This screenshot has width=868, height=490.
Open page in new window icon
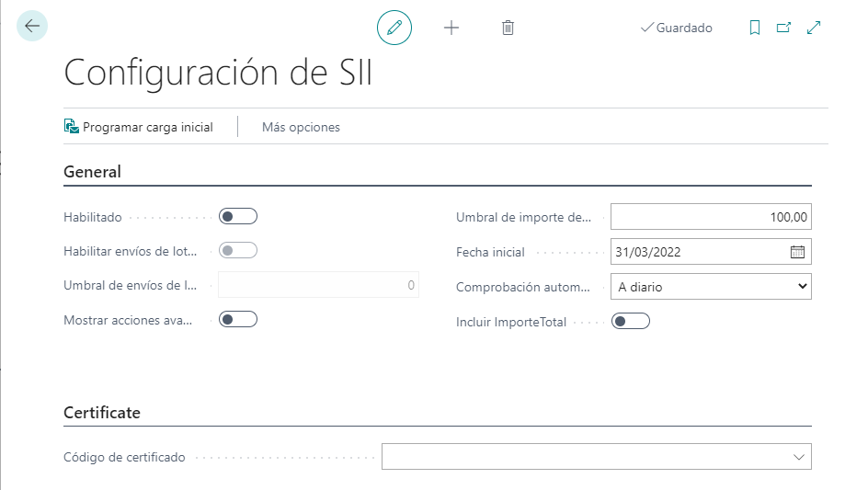click(x=783, y=28)
